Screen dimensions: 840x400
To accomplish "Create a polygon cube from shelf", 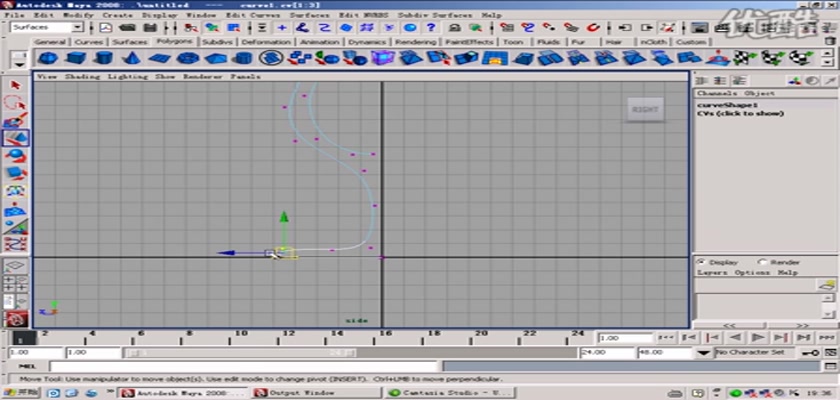I will point(76,57).
